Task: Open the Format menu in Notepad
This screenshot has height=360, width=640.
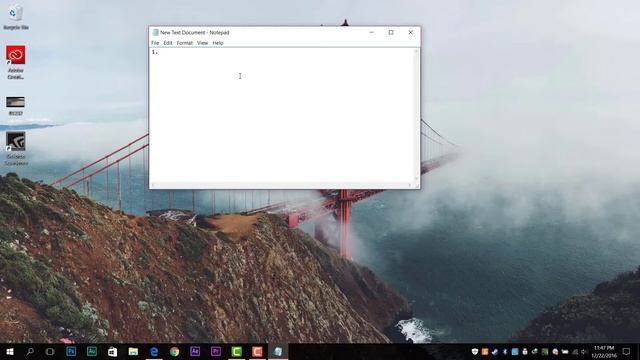Action: [x=184, y=43]
